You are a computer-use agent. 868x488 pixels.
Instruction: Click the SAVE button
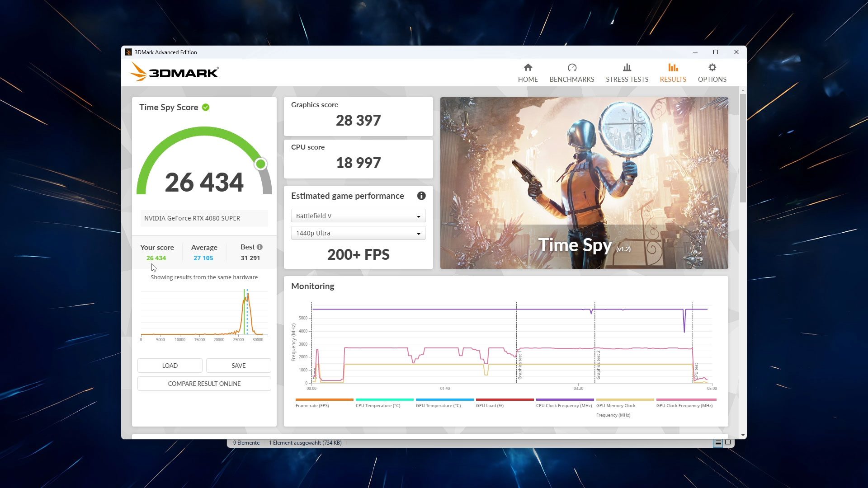(x=239, y=366)
